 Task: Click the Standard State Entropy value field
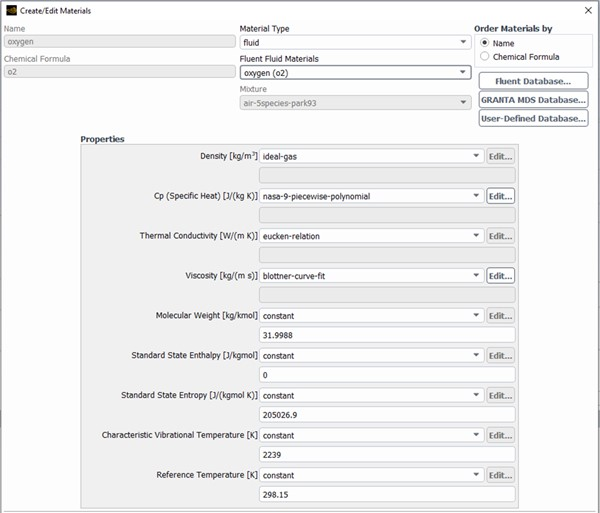tap(387, 415)
